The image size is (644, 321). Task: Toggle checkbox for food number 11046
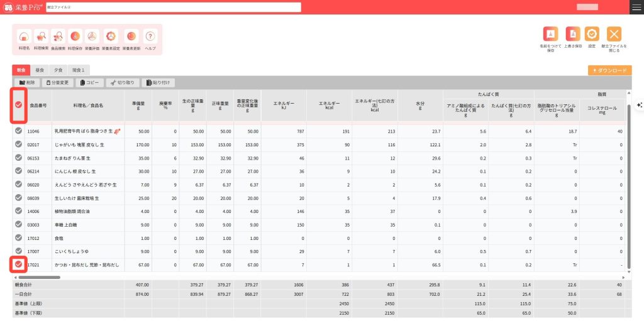[19, 131]
